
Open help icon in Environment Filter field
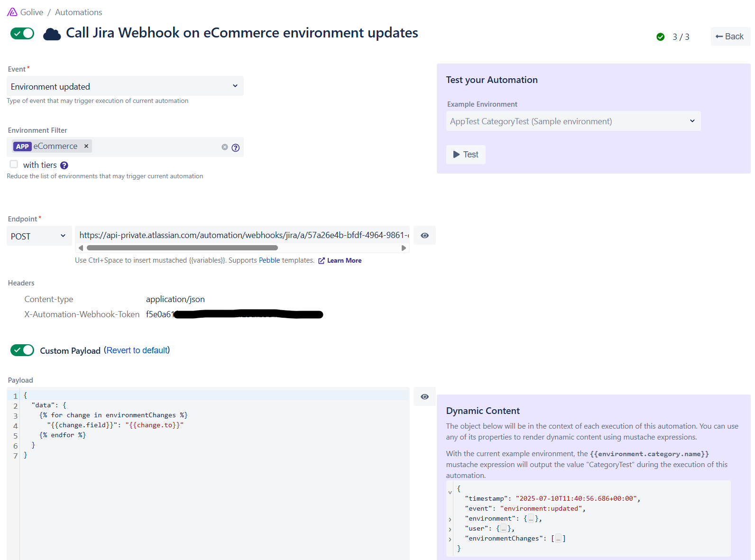tap(235, 147)
